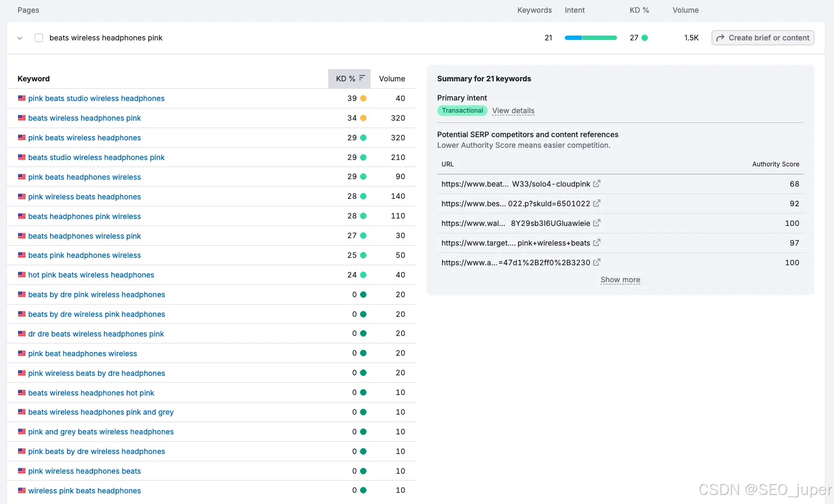The height and width of the screenshot is (504, 834).
Task: Open external link icon for target pink+wireless+beats URL
Action: [x=597, y=243]
